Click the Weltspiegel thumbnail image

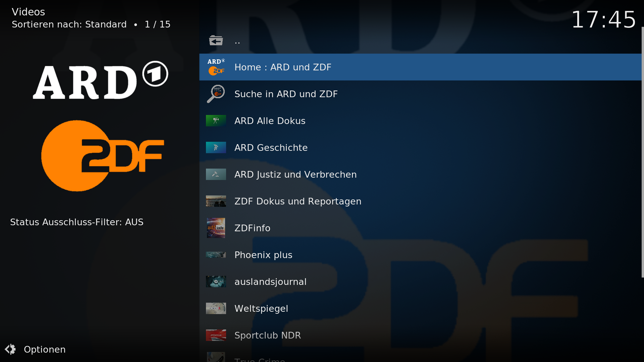pyautogui.click(x=216, y=308)
